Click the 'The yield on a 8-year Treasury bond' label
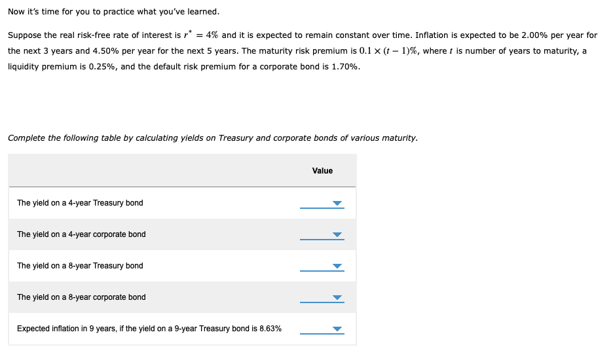This screenshot has width=611, height=364. tap(80, 266)
